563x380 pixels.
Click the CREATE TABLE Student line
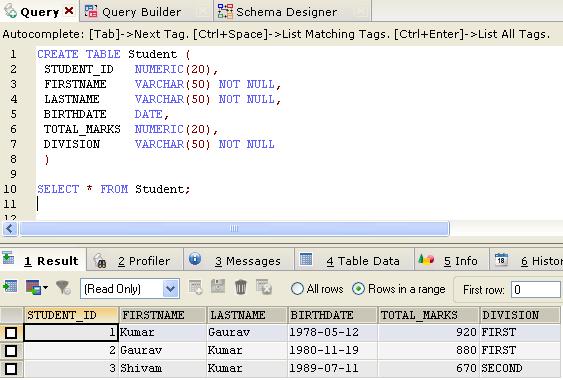coord(113,54)
